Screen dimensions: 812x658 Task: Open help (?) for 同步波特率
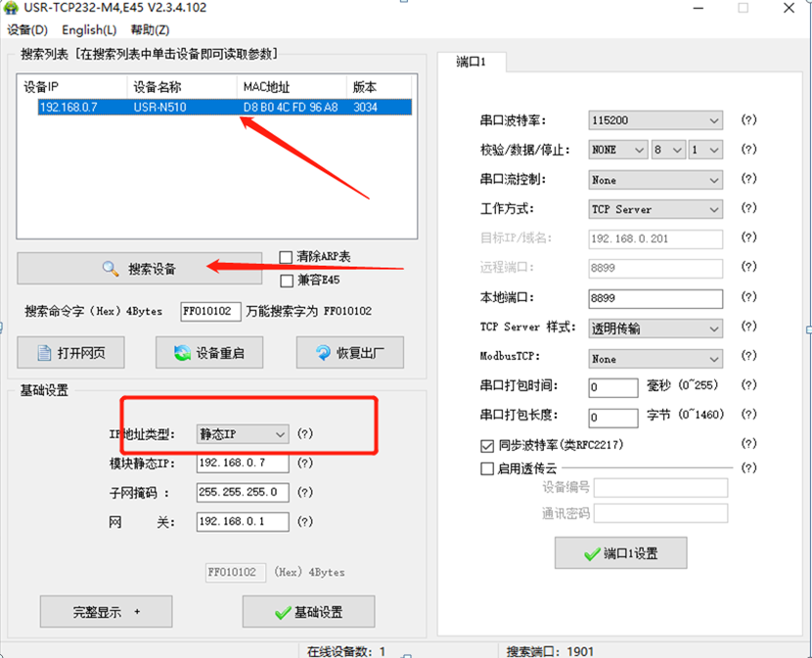click(x=748, y=444)
